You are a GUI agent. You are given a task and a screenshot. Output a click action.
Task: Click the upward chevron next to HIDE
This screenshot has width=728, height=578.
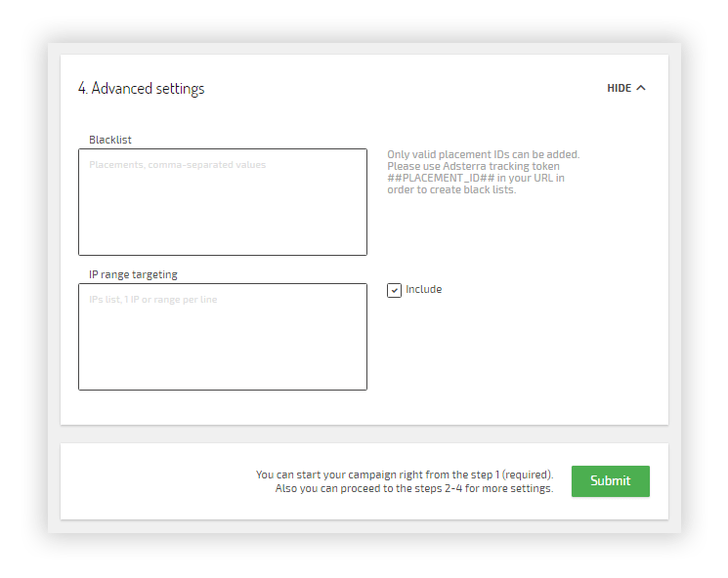(641, 88)
